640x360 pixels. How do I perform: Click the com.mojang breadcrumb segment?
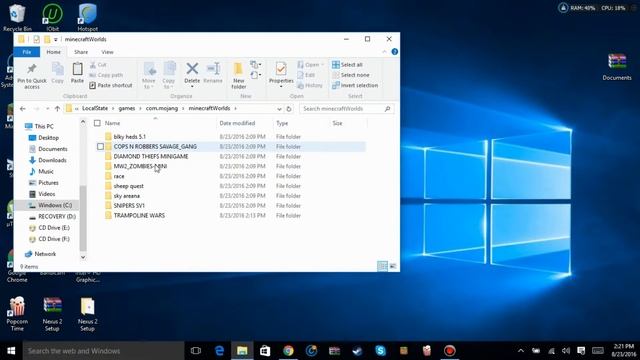click(x=162, y=109)
